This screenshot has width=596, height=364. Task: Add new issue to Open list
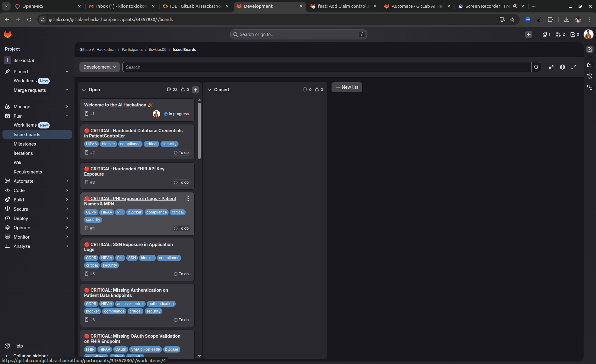tap(195, 90)
